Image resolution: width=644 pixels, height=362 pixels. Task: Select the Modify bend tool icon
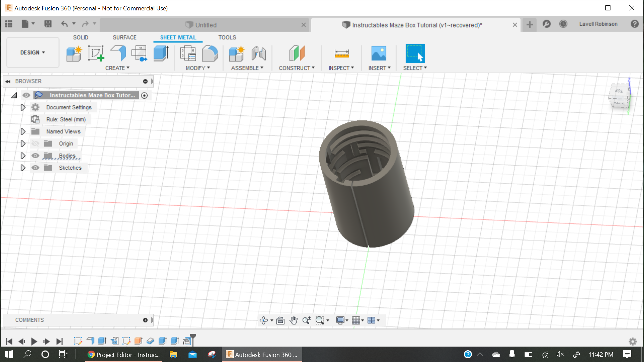tap(210, 54)
